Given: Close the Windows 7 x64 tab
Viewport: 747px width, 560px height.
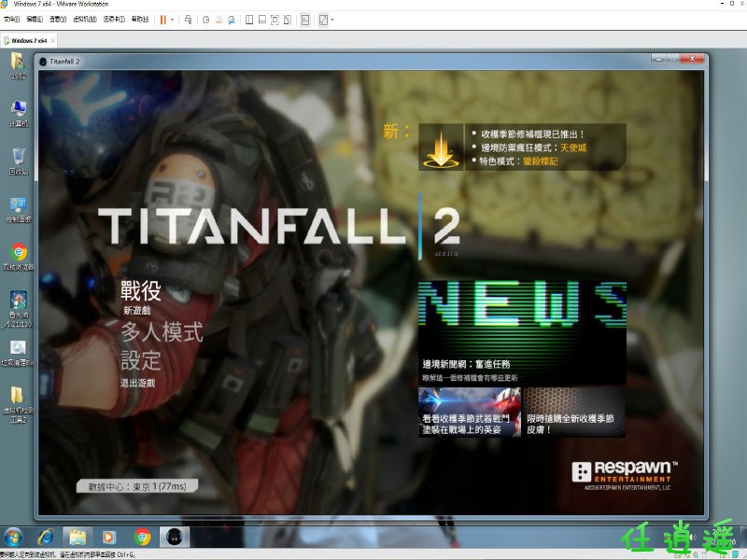Looking at the screenshot, I should [x=52, y=40].
